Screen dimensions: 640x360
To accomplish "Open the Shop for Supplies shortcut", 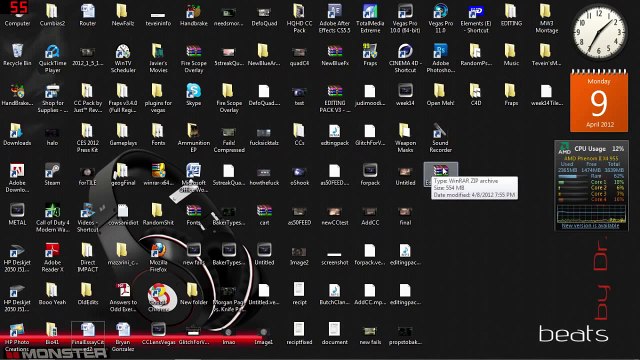I will 52,98.
